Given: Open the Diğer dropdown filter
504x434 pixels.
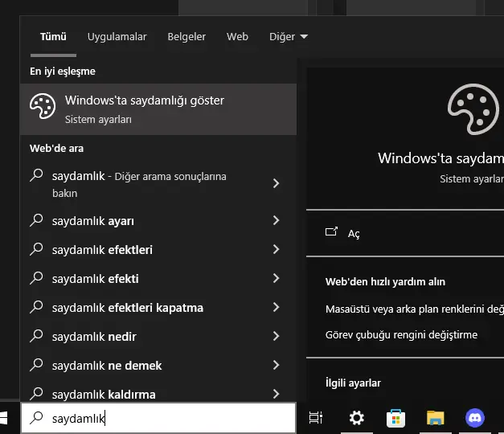Looking at the screenshot, I should [x=289, y=37].
